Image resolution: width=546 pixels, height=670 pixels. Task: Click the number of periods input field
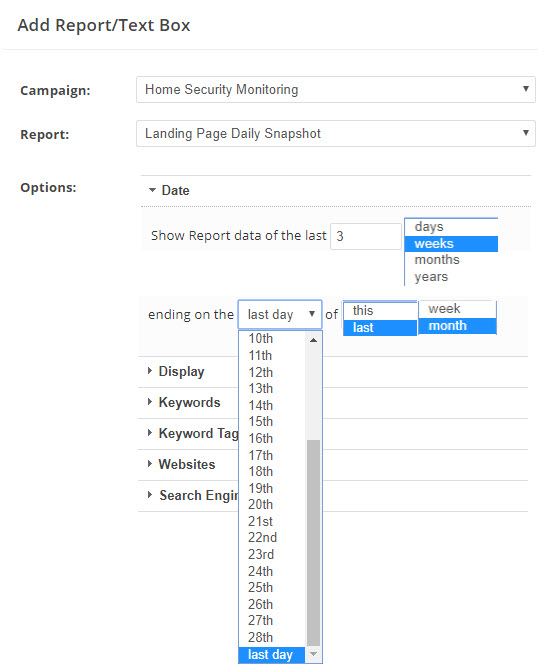pyautogui.click(x=366, y=236)
